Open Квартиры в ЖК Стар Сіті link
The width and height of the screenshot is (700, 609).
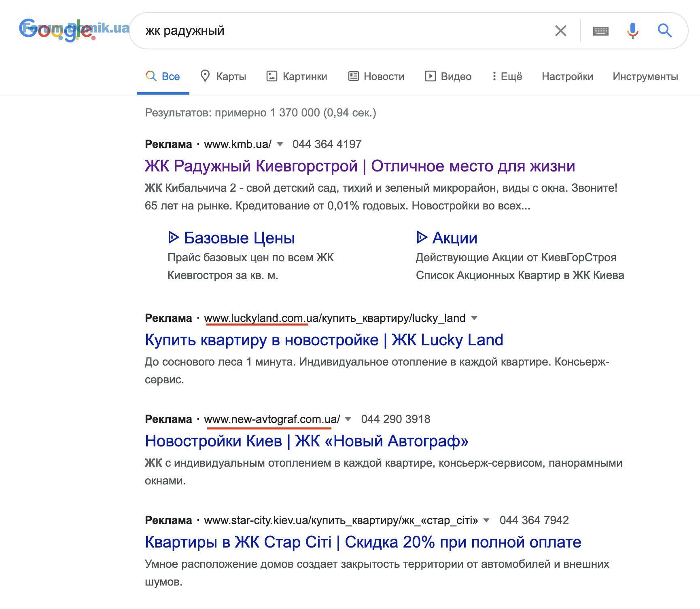coord(363,542)
